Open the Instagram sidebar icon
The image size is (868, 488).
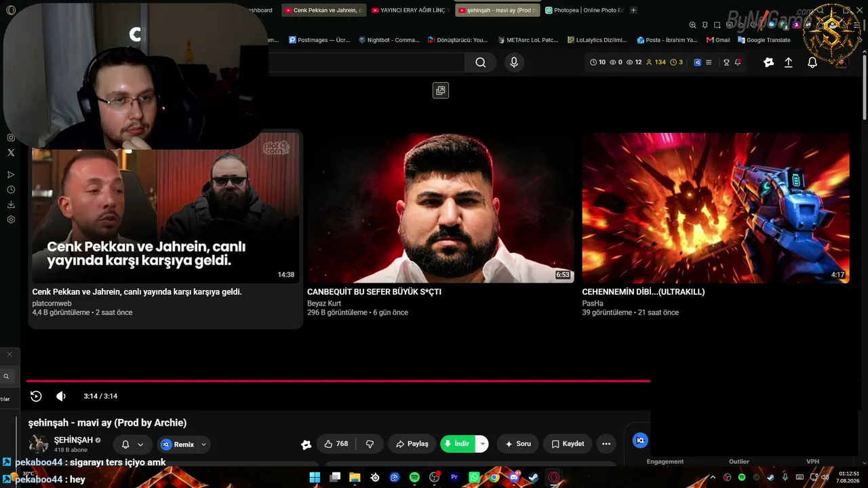tap(11, 138)
